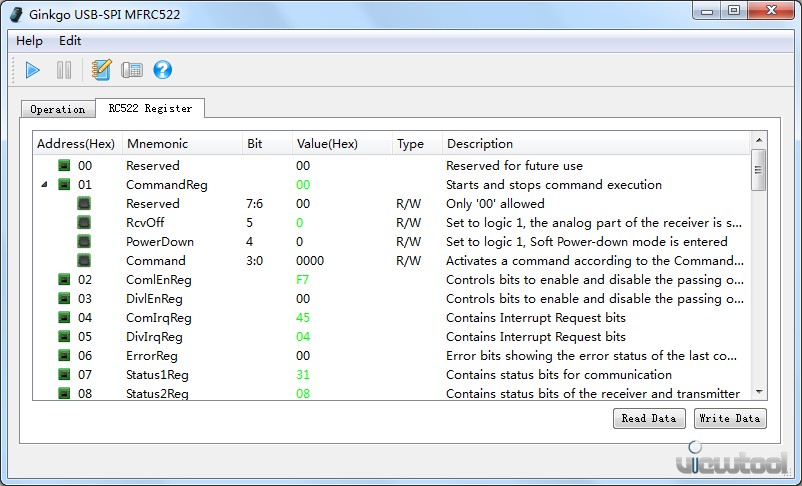The width and height of the screenshot is (802, 486).
Task: Open the notepad edit icon
Action: pyautogui.click(x=101, y=70)
